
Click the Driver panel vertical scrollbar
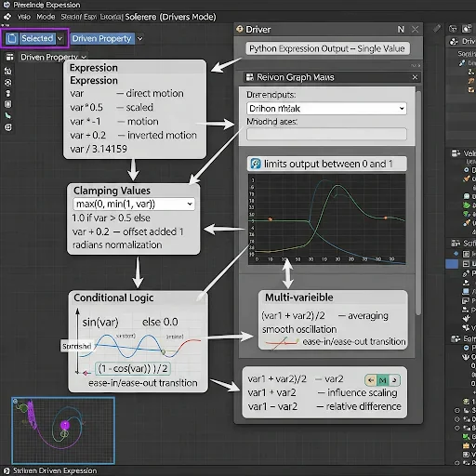pos(418,203)
